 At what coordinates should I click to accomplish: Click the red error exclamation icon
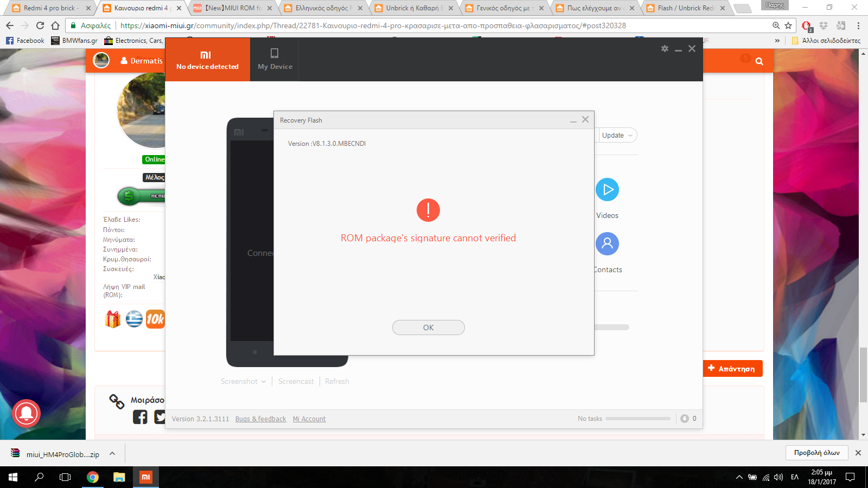click(428, 210)
